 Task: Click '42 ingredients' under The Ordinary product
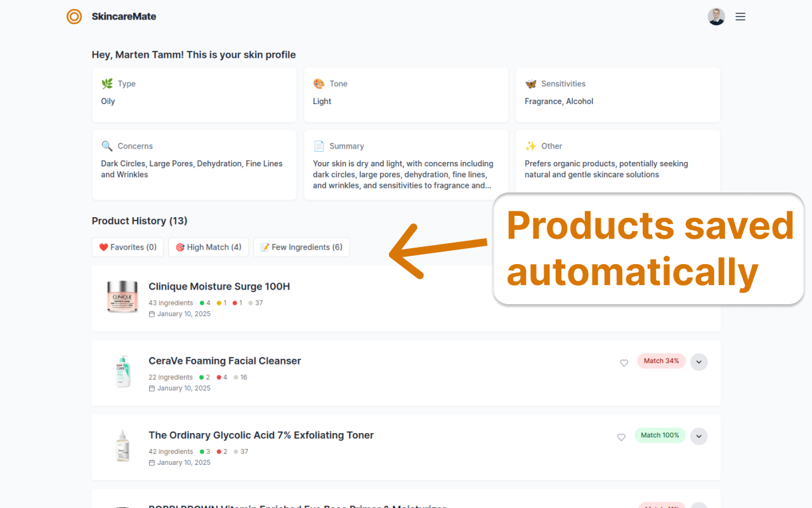(171, 451)
